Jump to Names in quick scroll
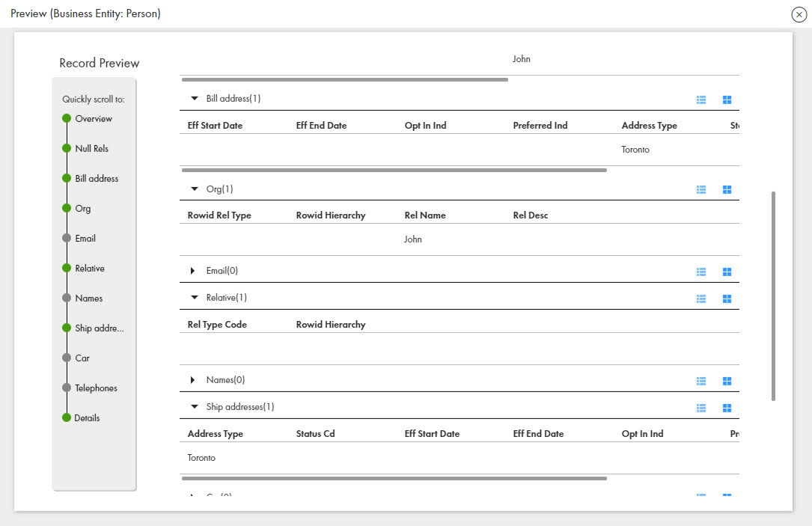812x526 pixels. click(88, 299)
